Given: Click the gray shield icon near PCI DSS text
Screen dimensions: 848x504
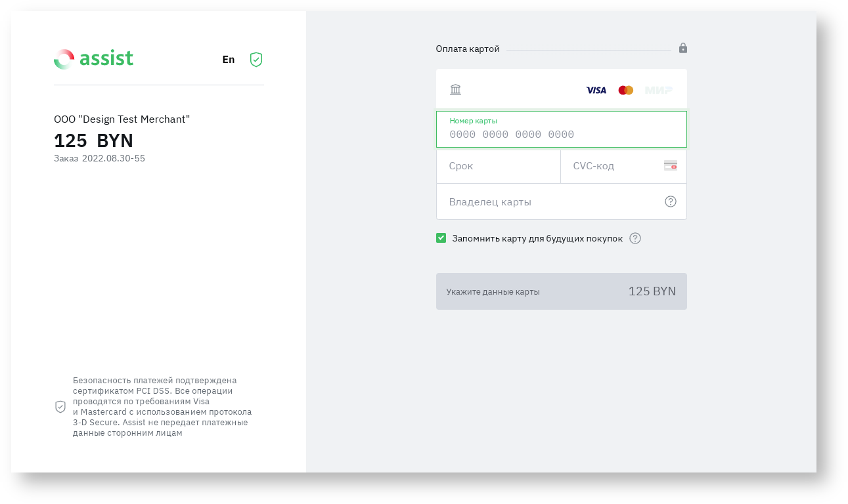Looking at the screenshot, I should (x=60, y=407).
